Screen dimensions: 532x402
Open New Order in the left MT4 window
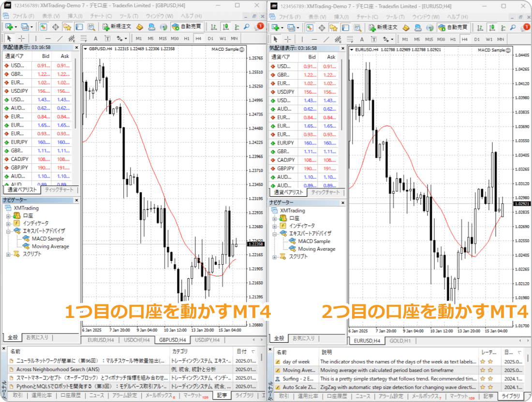117,27
